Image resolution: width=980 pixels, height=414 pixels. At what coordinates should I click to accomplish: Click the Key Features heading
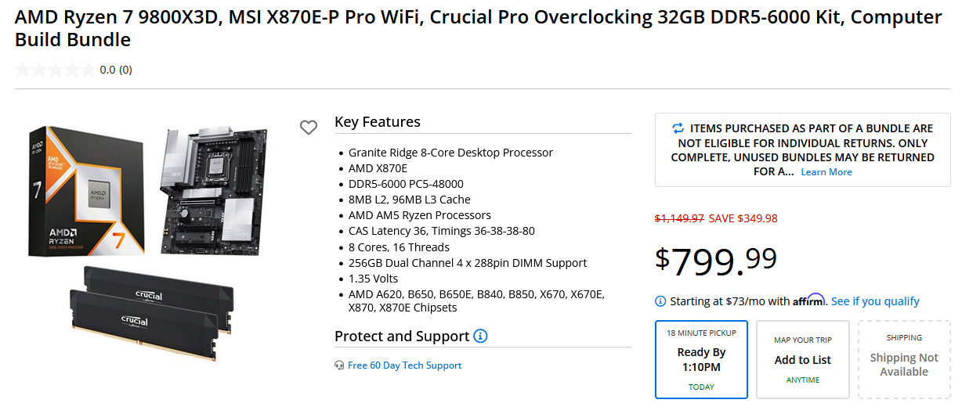click(x=378, y=122)
